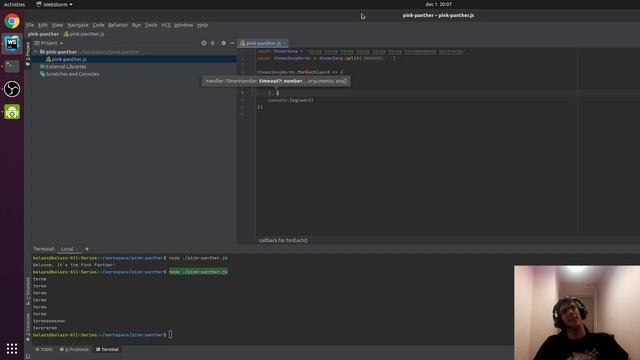Open the clock showing dec 1 20:07
Screen dimensions: 640x360
coord(438,4)
